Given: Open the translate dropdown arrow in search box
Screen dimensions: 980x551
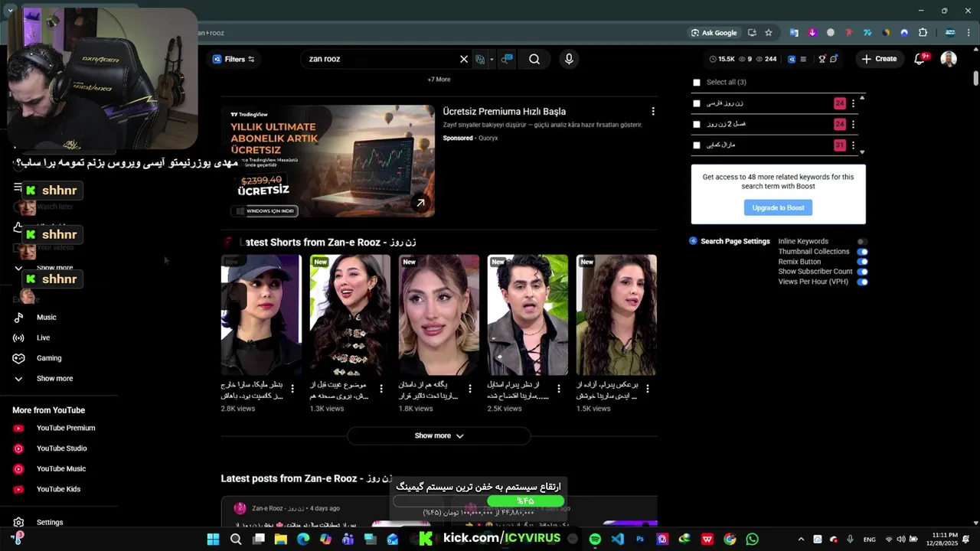Looking at the screenshot, I should [x=492, y=59].
